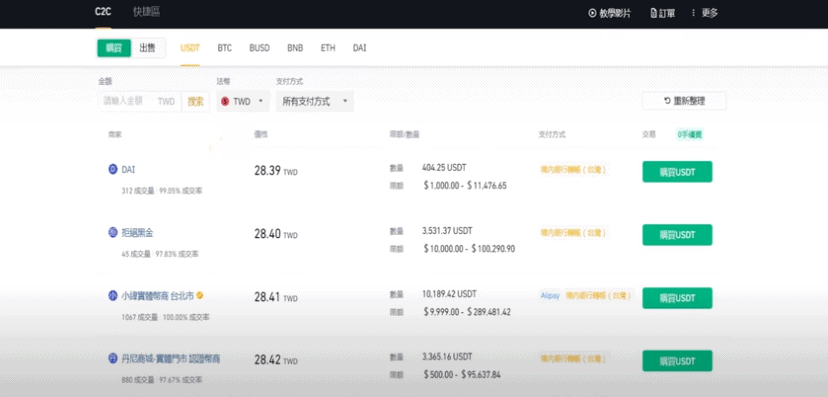828x397 pixels.
Task: Select the ETH coin tab
Action: pyautogui.click(x=328, y=48)
